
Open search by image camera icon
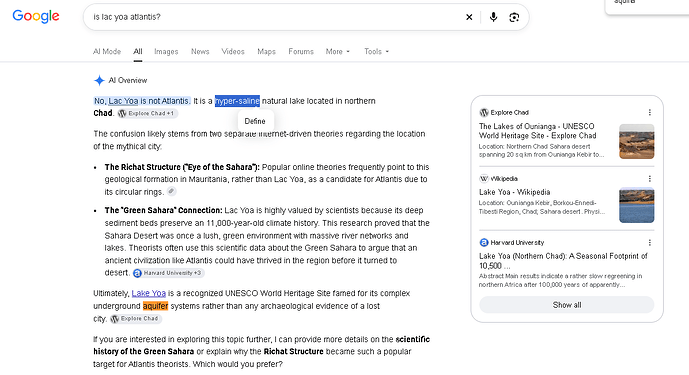click(514, 17)
